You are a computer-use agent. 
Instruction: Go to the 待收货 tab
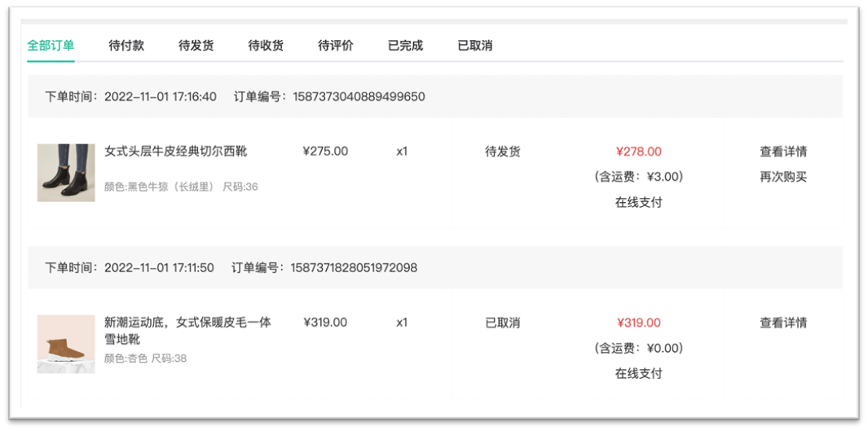(266, 46)
